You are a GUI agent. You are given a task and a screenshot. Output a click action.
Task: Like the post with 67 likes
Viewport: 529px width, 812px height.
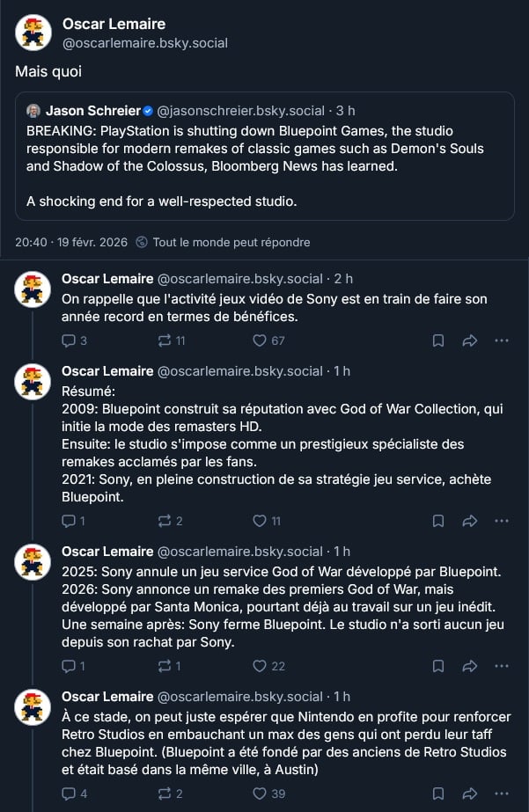click(x=260, y=340)
